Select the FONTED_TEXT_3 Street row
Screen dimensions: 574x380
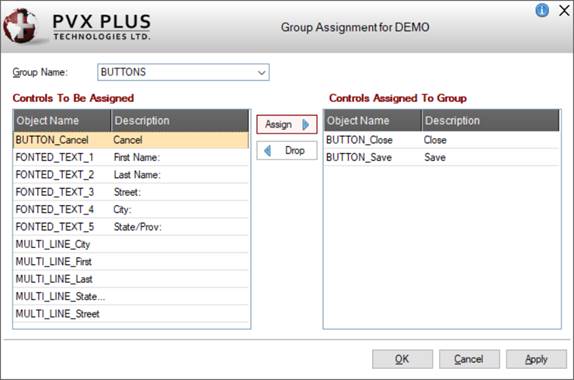point(131,192)
